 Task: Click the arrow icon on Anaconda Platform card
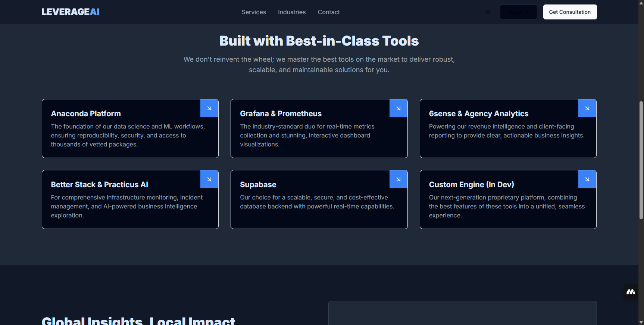point(209,108)
